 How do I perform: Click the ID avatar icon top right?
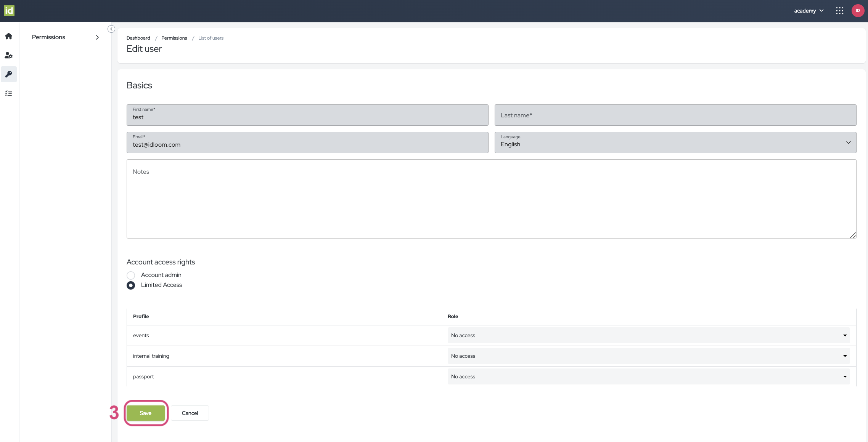[x=858, y=11]
